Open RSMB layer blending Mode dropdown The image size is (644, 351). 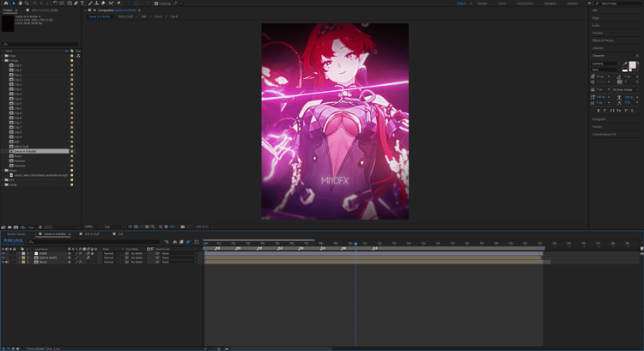point(111,253)
